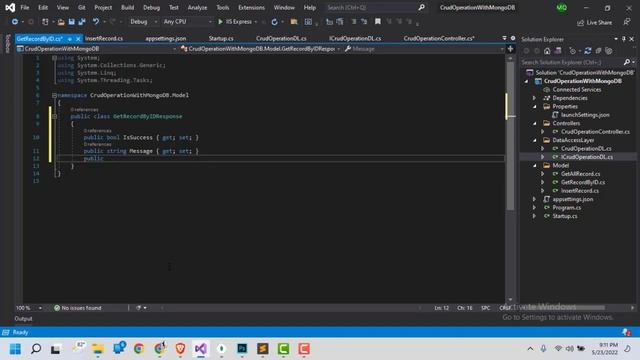Open the Analyze menu
Screen dimensions: 640x360
tap(197, 7)
